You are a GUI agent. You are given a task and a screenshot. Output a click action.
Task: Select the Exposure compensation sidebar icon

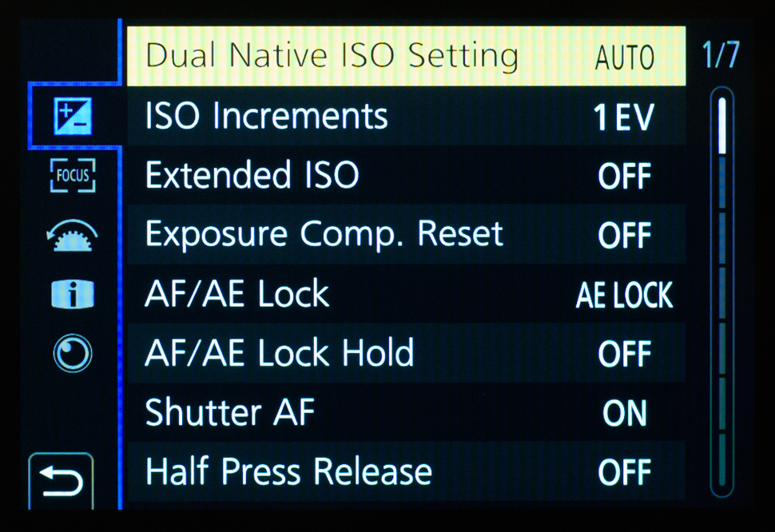[x=73, y=117]
